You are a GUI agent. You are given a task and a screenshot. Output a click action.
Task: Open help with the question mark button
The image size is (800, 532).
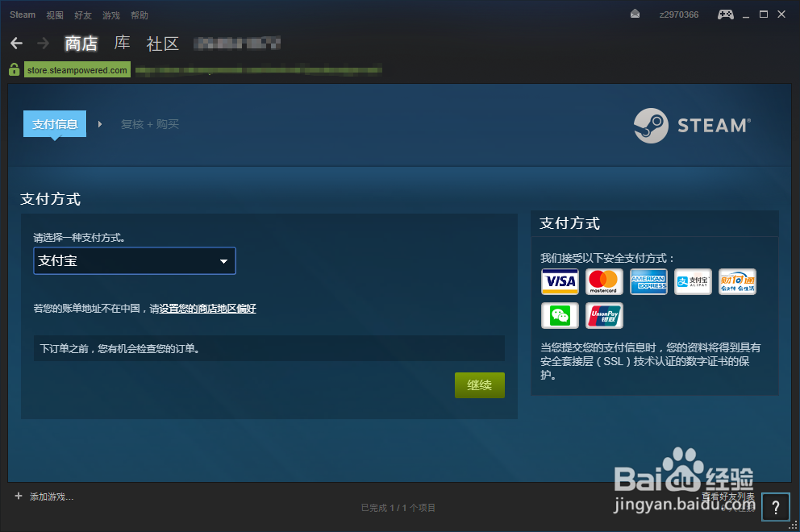point(776,507)
